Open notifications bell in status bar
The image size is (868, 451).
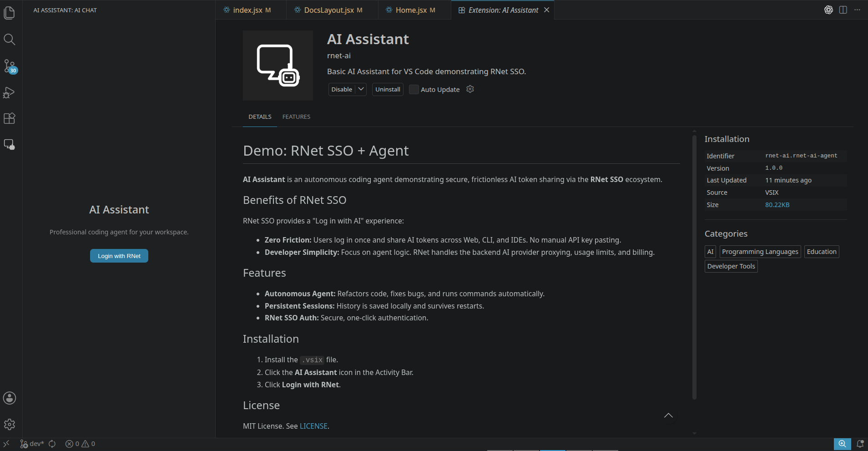(860, 444)
